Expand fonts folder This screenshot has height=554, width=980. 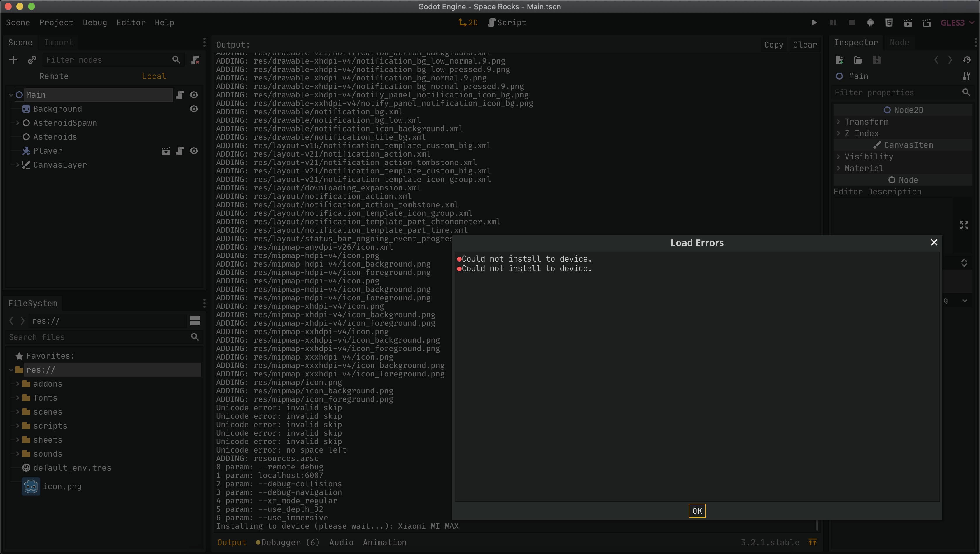tap(17, 398)
